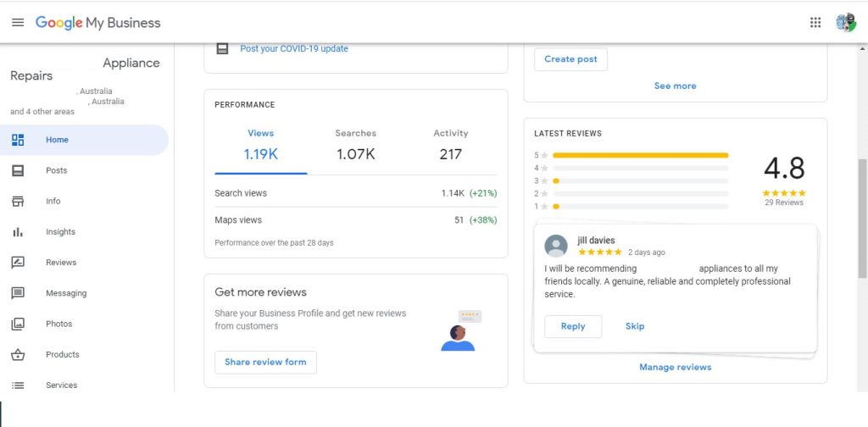Select the Views performance tab
868x427 pixels.
pos(260,145)
